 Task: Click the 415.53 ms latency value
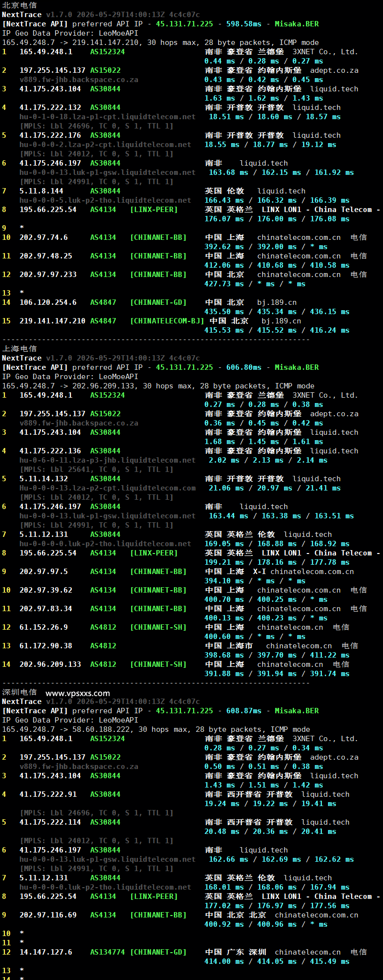point(224,330)
